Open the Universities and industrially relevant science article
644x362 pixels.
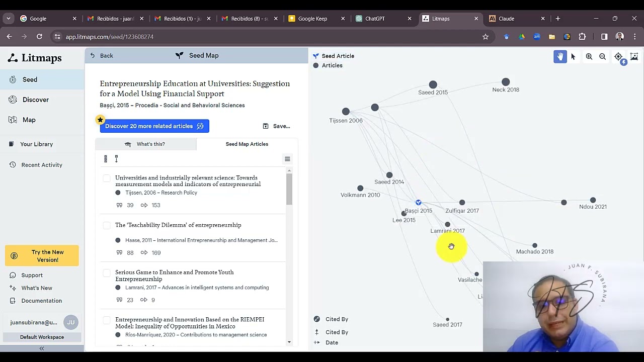(x=188, y=181)
